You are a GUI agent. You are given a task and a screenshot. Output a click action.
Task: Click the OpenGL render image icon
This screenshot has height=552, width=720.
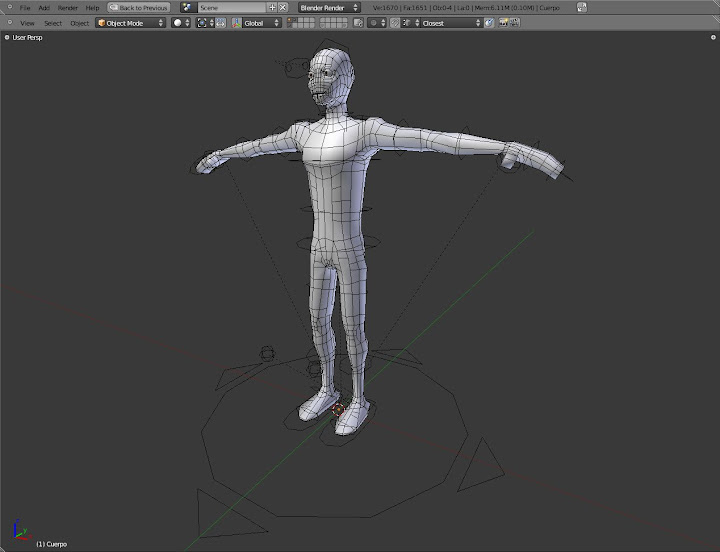tap(503, 22)
